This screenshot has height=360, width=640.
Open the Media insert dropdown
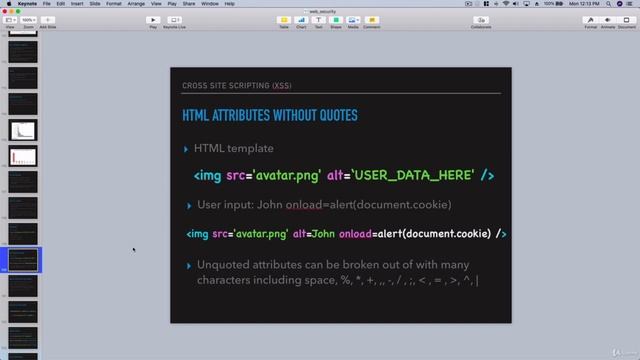353,20
